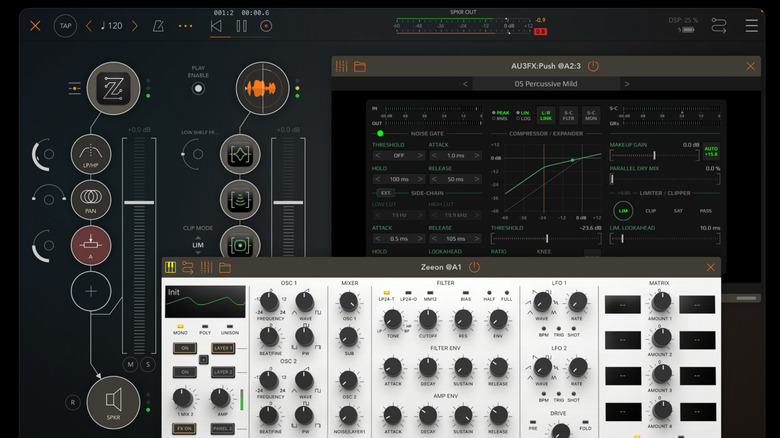The width and height of the screenshot is (780, 438).
Task: Open the first green effect node on channel two
Action: pyautogui.click(x=240, y=154)
